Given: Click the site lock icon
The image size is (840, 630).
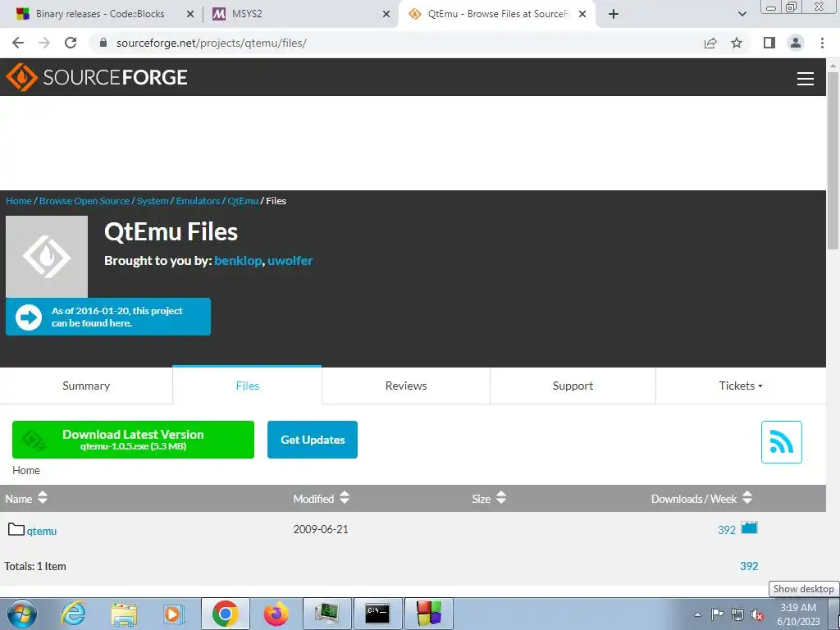Looking at the screenshot, I should 103,43.
